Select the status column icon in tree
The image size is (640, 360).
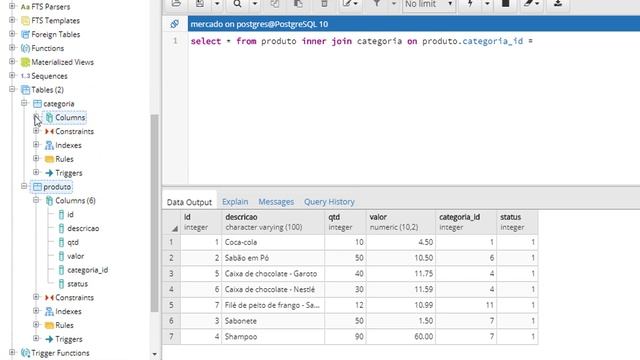coord(61,284)
